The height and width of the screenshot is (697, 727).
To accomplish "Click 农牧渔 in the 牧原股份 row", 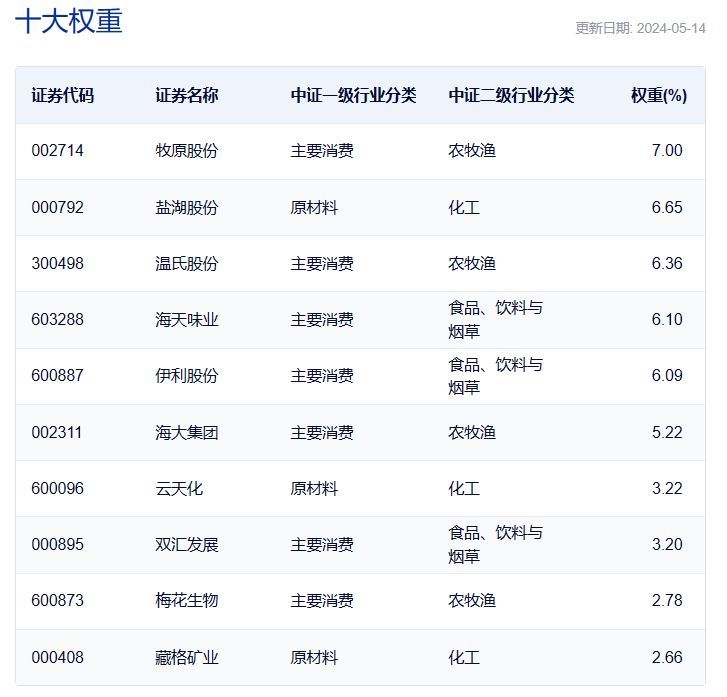I will [x=472, y=150].
